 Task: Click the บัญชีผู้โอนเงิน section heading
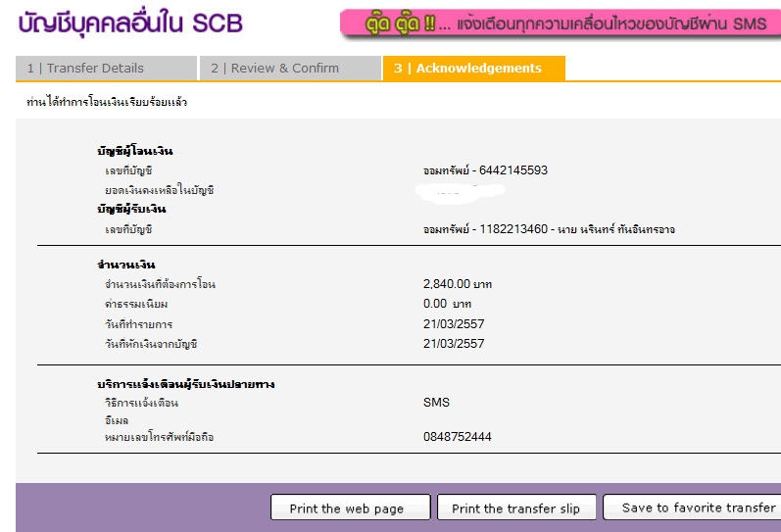coord(135,151)
